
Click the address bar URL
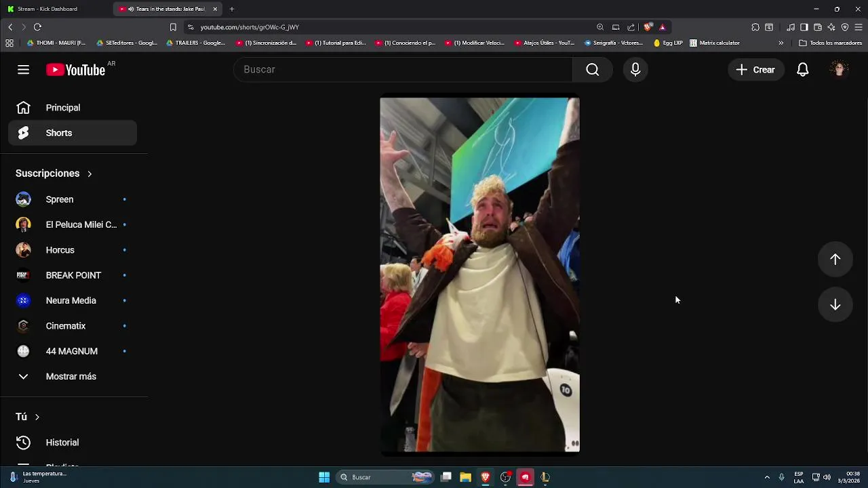250,27
